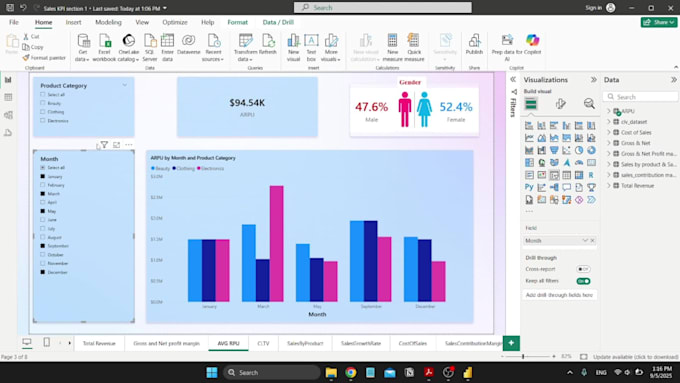680x383 pixels.
Task: Check Beauty in Product Category slicer
Action: click(x=42, y=103)
